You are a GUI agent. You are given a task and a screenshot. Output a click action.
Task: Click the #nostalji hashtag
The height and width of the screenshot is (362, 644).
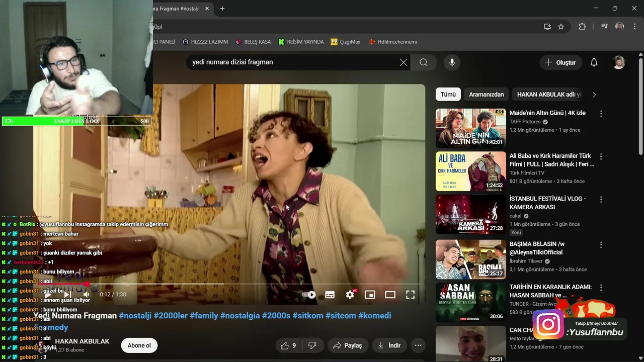(x=135, y=316)
